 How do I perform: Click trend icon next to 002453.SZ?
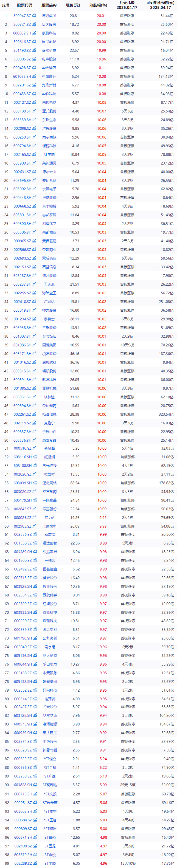pyautogui.click(x=34, y=94)
